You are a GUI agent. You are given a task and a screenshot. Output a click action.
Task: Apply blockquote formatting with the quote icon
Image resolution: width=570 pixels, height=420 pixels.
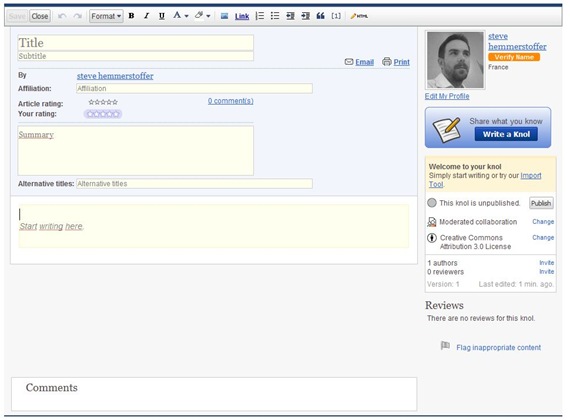[x=320, y=16]
